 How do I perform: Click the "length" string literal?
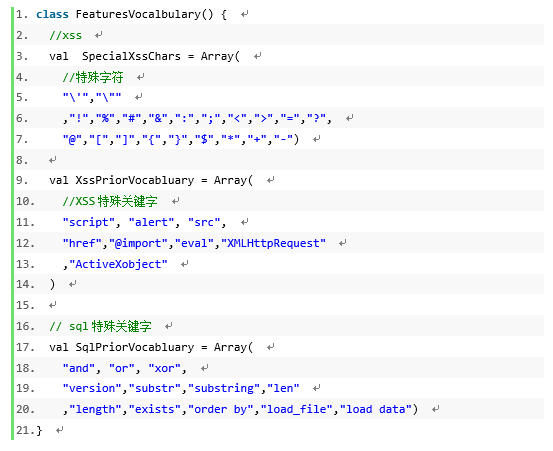(95, 409)
